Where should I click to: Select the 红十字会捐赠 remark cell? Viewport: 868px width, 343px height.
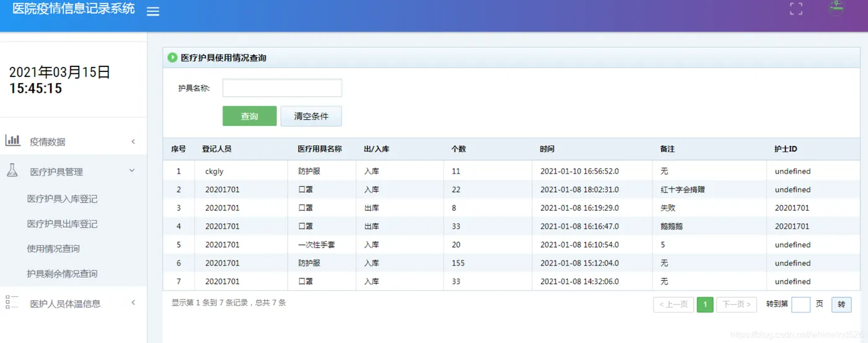[x=683, y=190]
